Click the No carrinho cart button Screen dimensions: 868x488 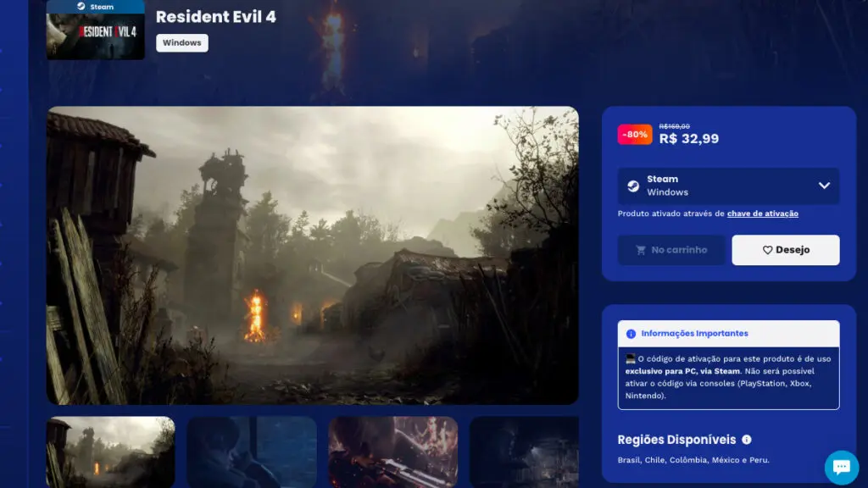671,250
